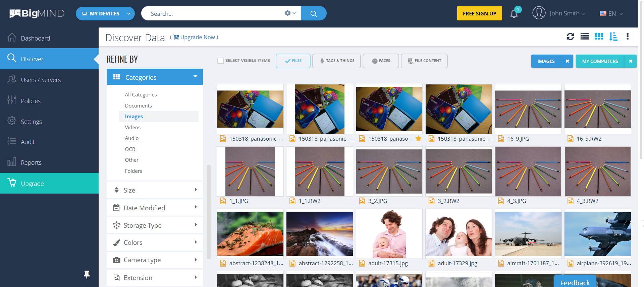Open the Upgrade sidebar item
This screenshot has height=287, width=644.
[x=49, y=183]
